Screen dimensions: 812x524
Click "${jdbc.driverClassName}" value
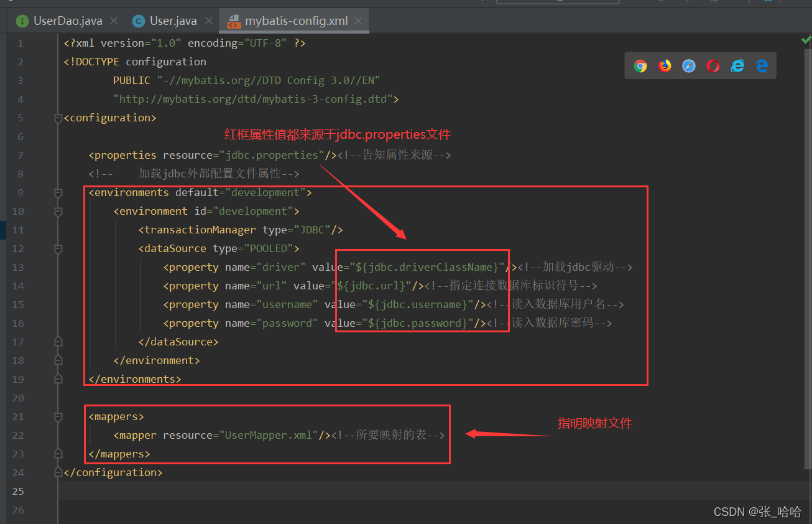tap(427, 267)
